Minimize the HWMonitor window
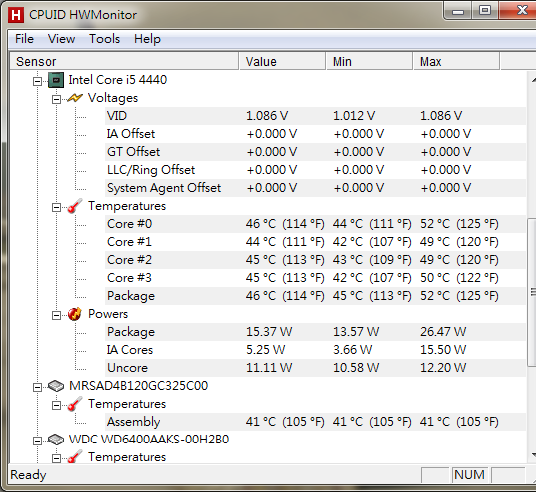 click(458, 11)
